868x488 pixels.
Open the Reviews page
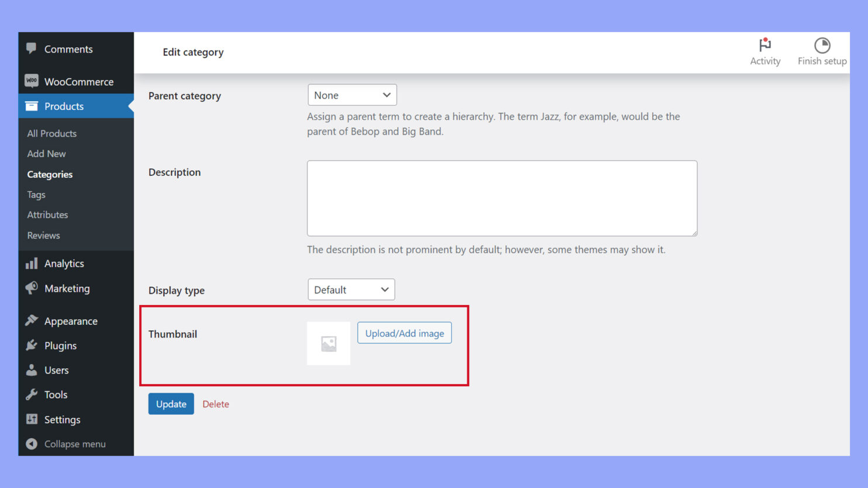pos(43,235)
